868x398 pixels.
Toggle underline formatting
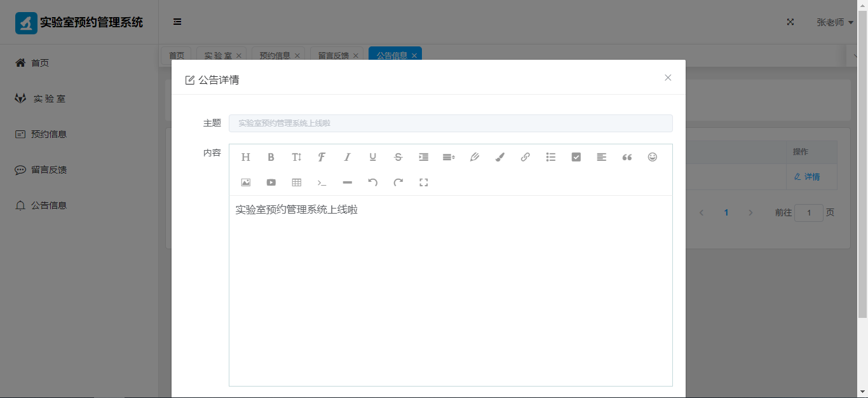click(373, 157)
